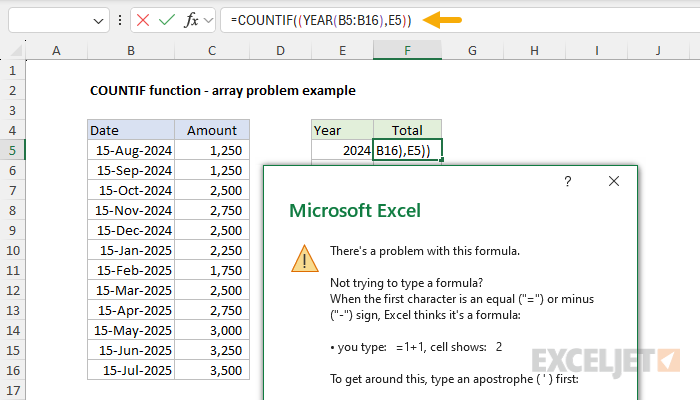Viewport: 700px width, 400px height.
Task: Close the Microsoft Excel error dialog
Action: click(x=614, y=181)
